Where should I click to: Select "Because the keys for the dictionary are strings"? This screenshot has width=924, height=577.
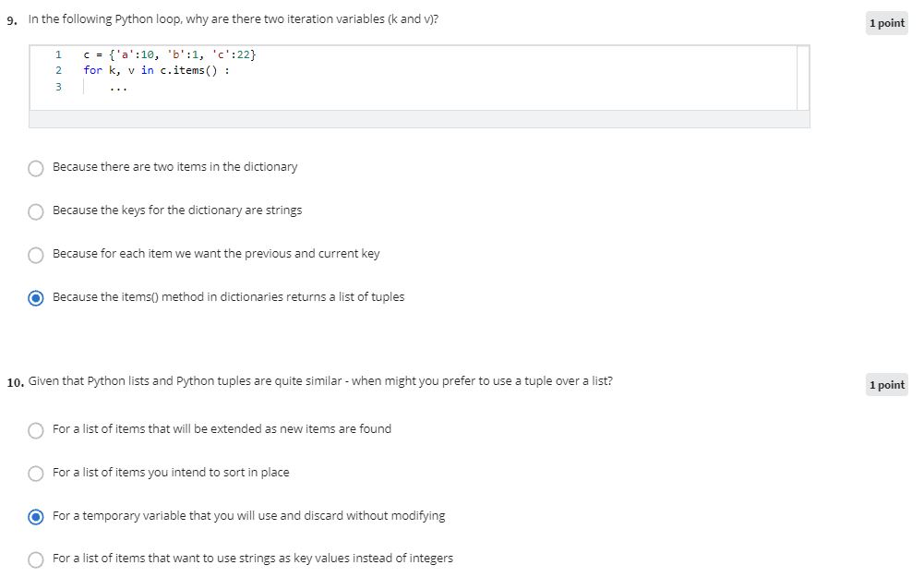[x=36, y=211]
